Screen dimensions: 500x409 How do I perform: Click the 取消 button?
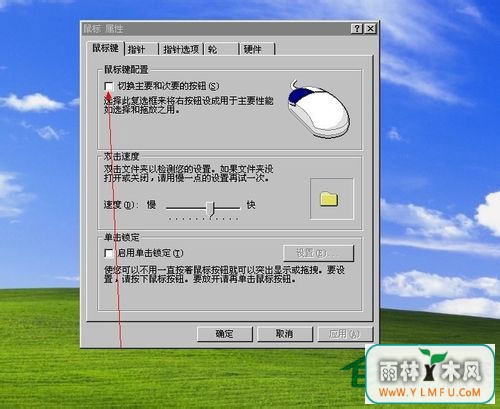pos(285,334)
